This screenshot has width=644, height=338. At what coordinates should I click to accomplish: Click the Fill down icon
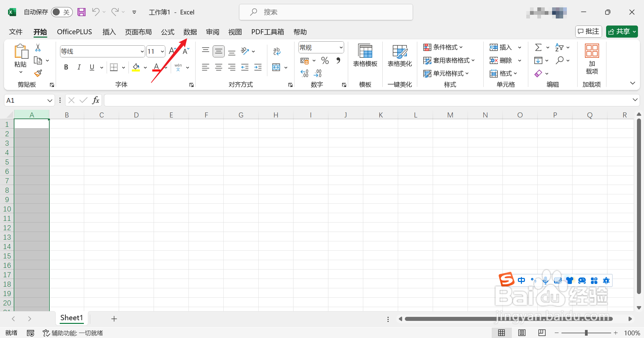point(538,60)
